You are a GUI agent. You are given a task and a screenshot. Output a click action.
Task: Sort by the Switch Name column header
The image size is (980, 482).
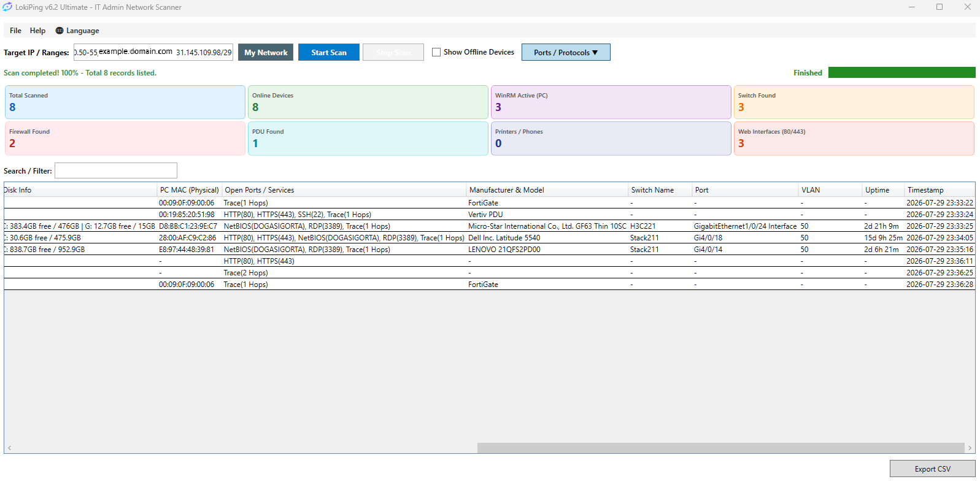click(x=660, y=190)
